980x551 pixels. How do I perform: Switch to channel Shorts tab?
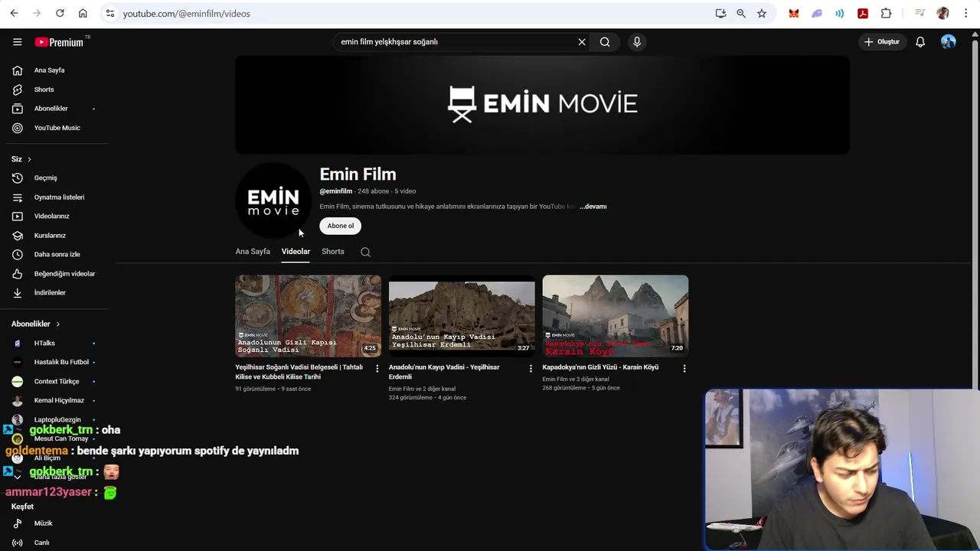pyautogui.click(x=333, y=252)
